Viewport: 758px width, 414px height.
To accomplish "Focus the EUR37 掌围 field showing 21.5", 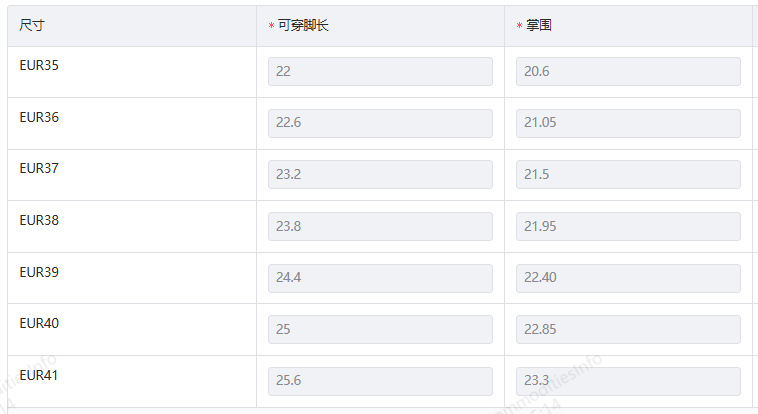I will pyautogui.click(x=628, y=175).
